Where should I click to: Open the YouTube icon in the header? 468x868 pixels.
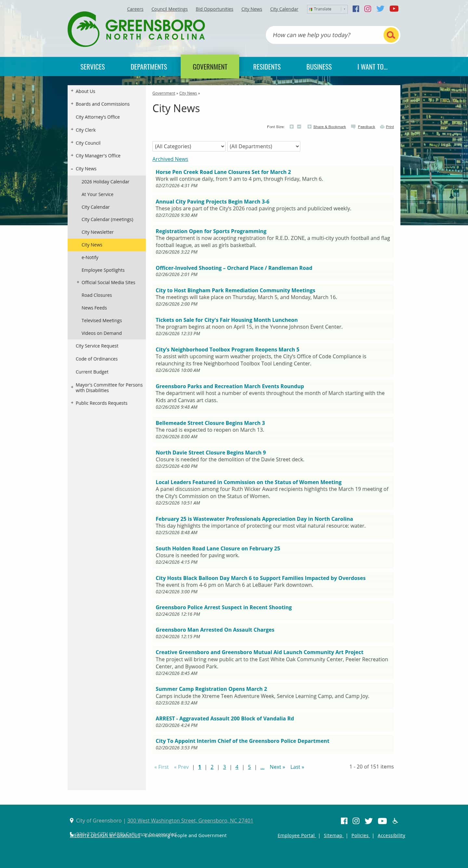394,9
